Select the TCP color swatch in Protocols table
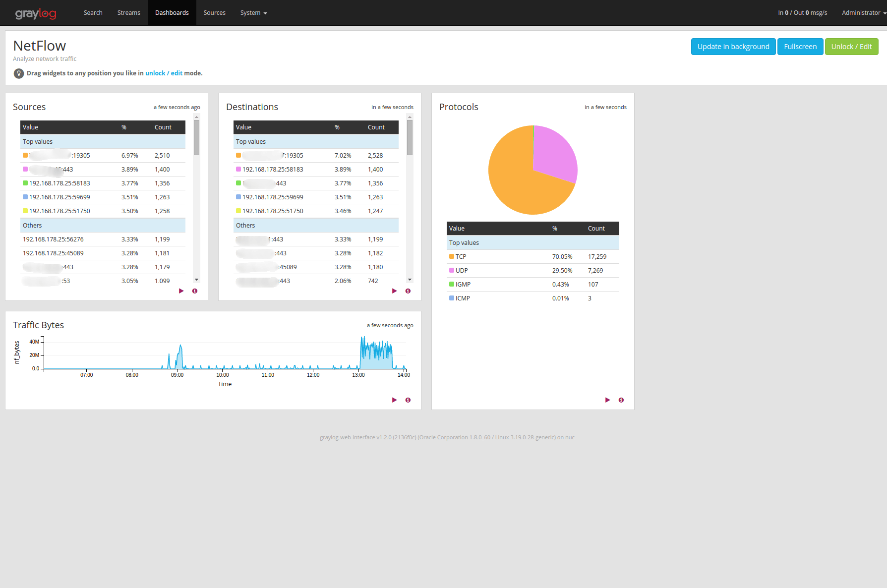887x588 pixels. pos(451,256)
